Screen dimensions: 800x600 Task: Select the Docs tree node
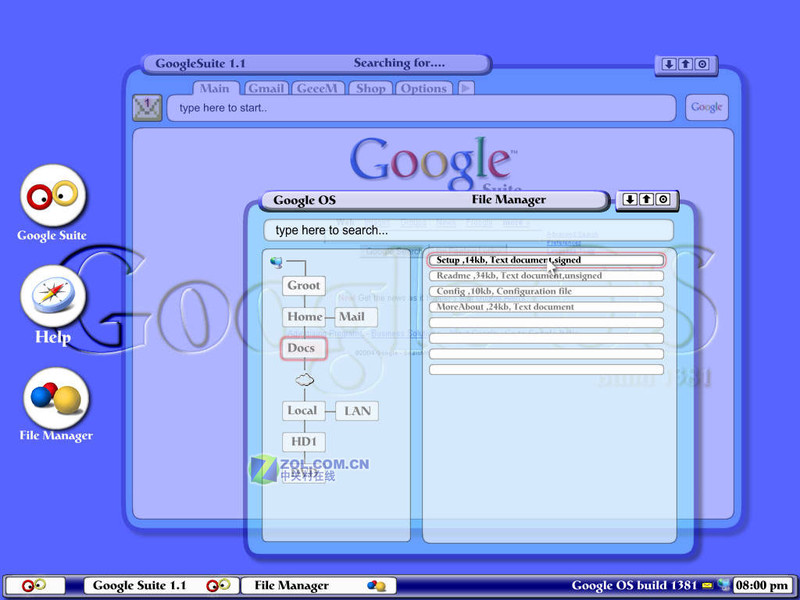(304, 348)
